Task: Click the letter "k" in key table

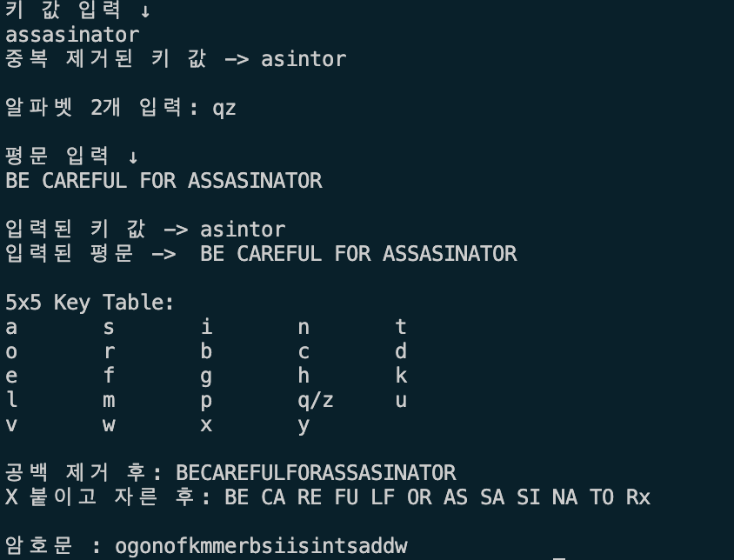Action: 400,377
